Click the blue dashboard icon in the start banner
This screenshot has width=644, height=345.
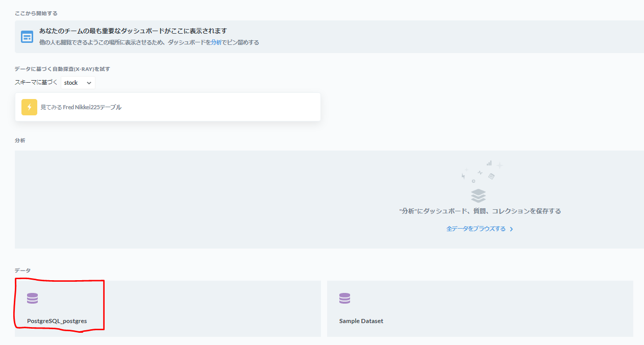[x=27, y=36]
